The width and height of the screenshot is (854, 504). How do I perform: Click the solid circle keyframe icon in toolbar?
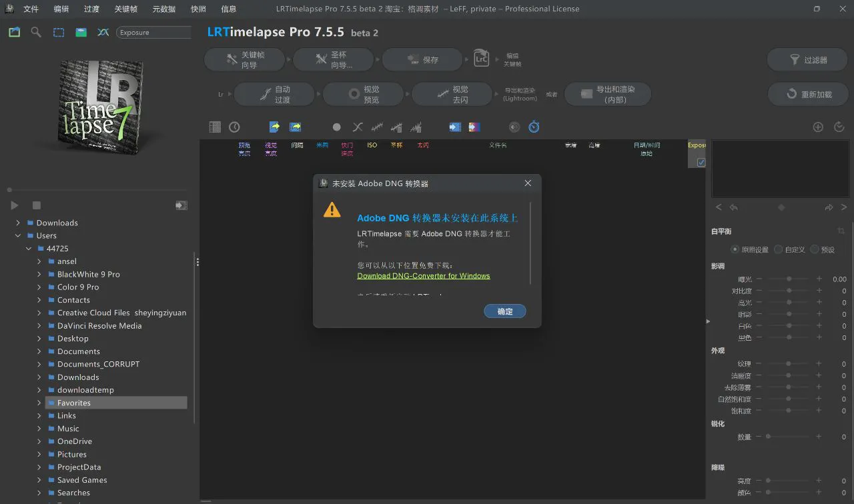pos(336,127)
